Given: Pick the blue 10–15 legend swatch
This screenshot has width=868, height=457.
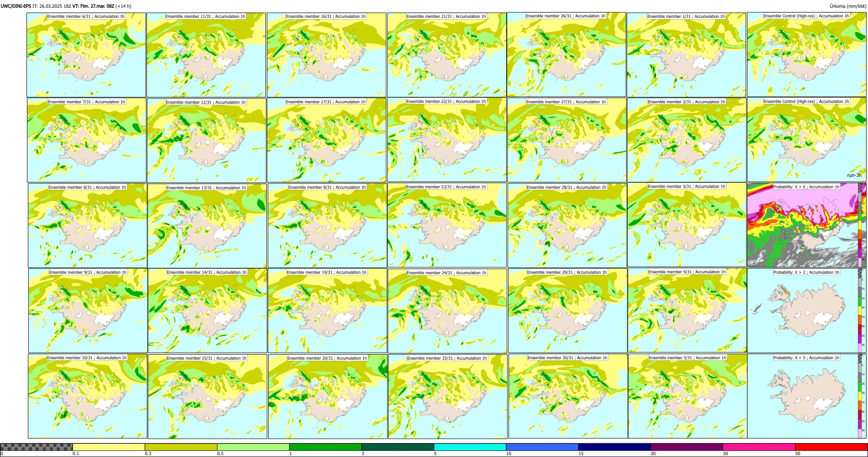Looking at the screenshot, I should point(542,447).
